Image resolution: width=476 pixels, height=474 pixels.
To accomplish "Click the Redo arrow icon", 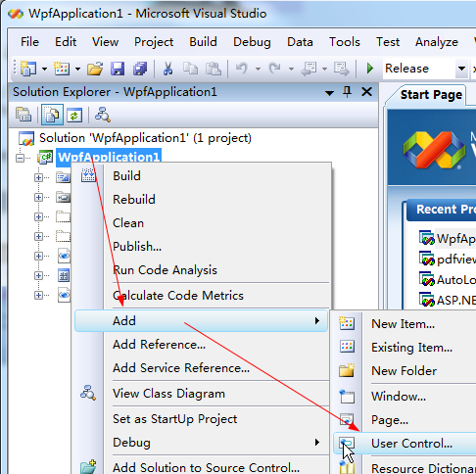I will (275, 69).
